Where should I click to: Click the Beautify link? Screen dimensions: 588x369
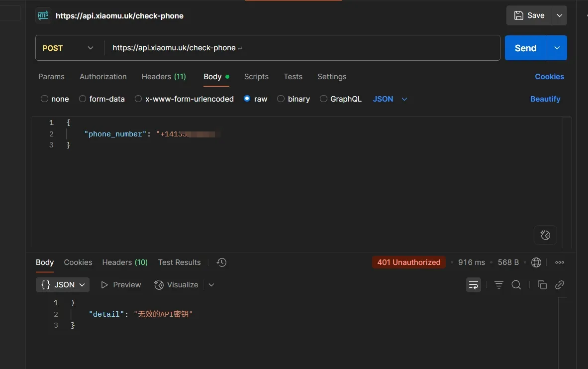point(545,99)
